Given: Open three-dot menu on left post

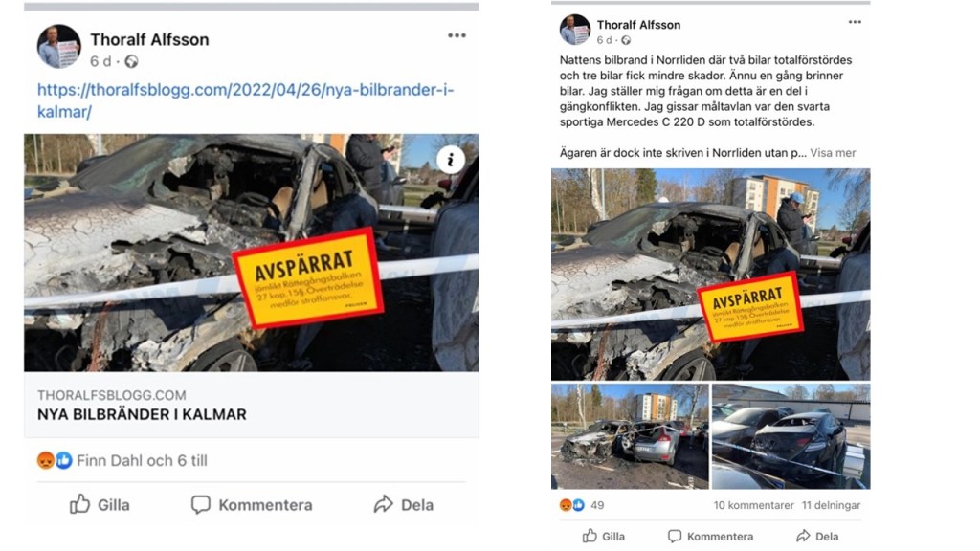Looking at the screenshot, I should coord(457,35).
